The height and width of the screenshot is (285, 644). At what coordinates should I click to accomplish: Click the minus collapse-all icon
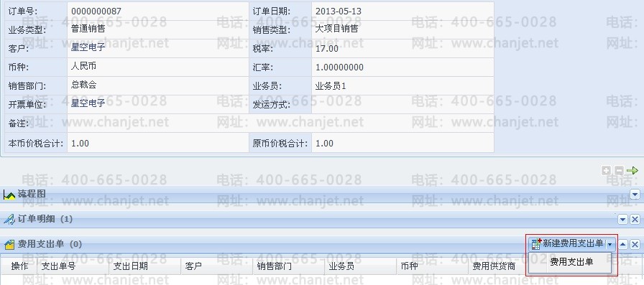click(x=619, y=171)
